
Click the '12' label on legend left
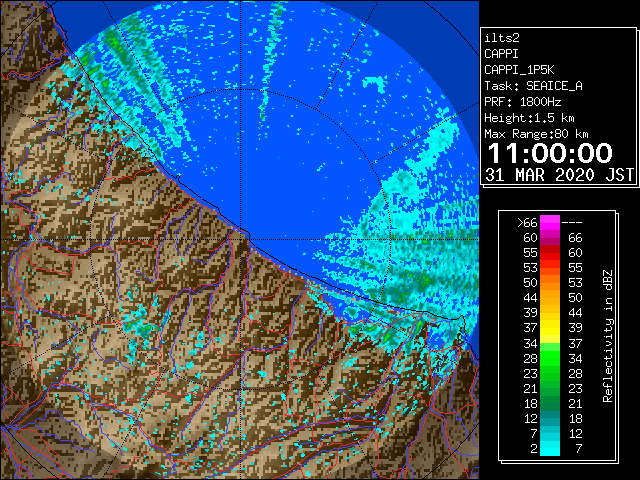pos(530,418)
